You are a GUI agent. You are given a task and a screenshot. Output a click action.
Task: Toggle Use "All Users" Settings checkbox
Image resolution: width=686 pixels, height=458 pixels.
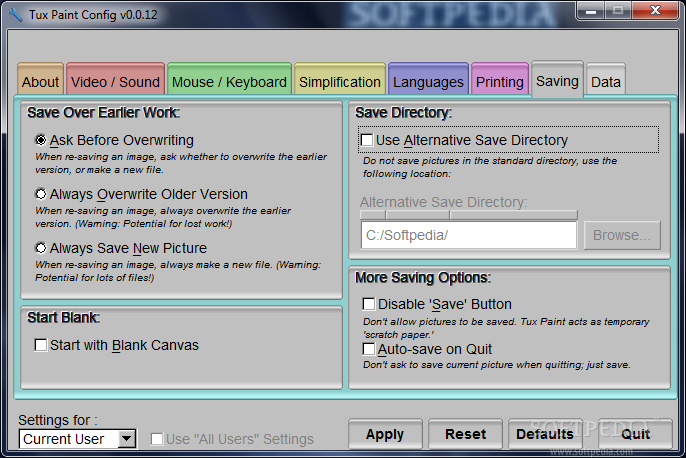point(157,439)
